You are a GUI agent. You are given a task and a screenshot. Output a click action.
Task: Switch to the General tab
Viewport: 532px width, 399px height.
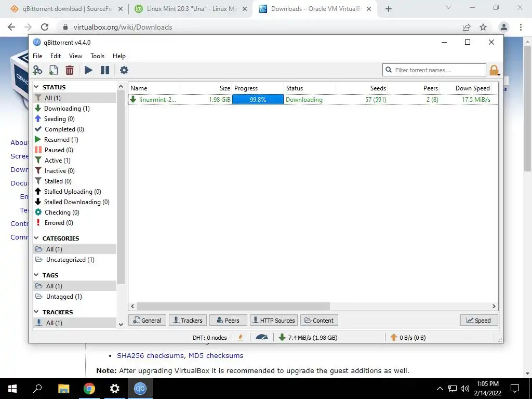point(147,320)
